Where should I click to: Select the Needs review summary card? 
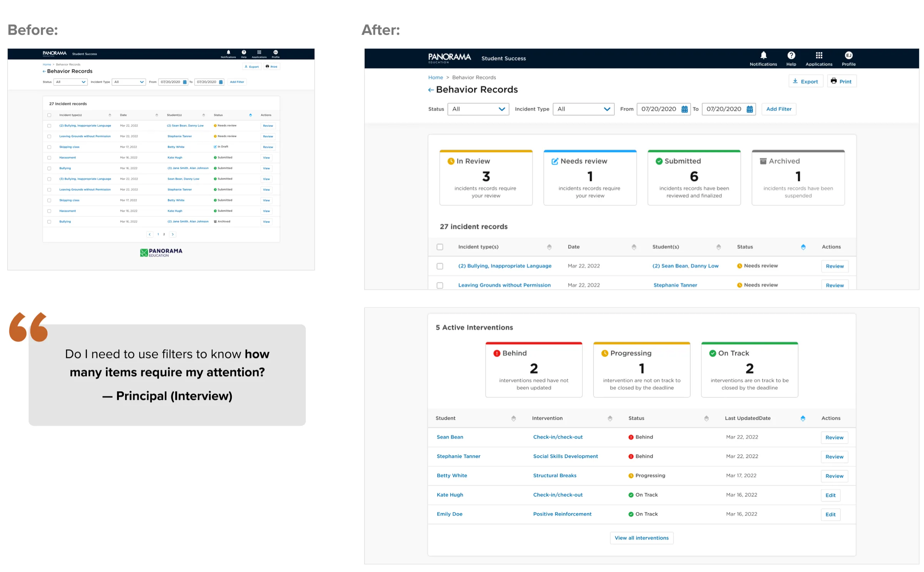click(x=590, y=178)
